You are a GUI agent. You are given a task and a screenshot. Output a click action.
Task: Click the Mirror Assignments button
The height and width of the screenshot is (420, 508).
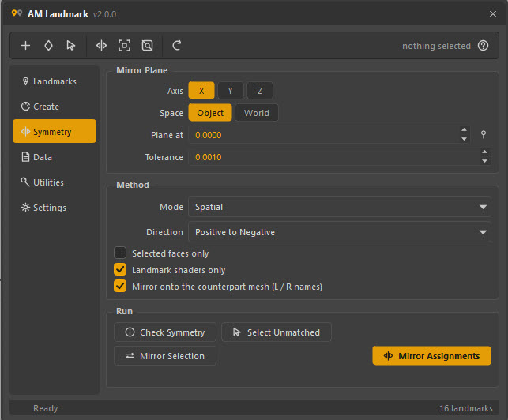click(x=431, y=356)
